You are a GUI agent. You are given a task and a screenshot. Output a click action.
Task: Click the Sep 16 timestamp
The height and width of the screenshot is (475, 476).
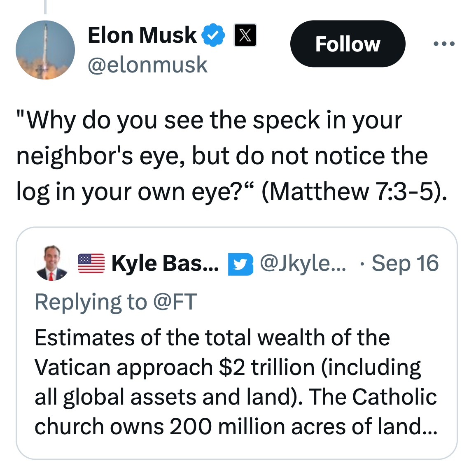[x=405, y=263]
